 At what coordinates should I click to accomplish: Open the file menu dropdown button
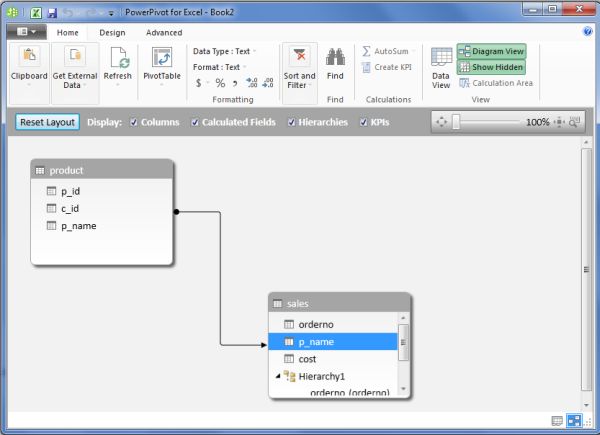[26, 32]
